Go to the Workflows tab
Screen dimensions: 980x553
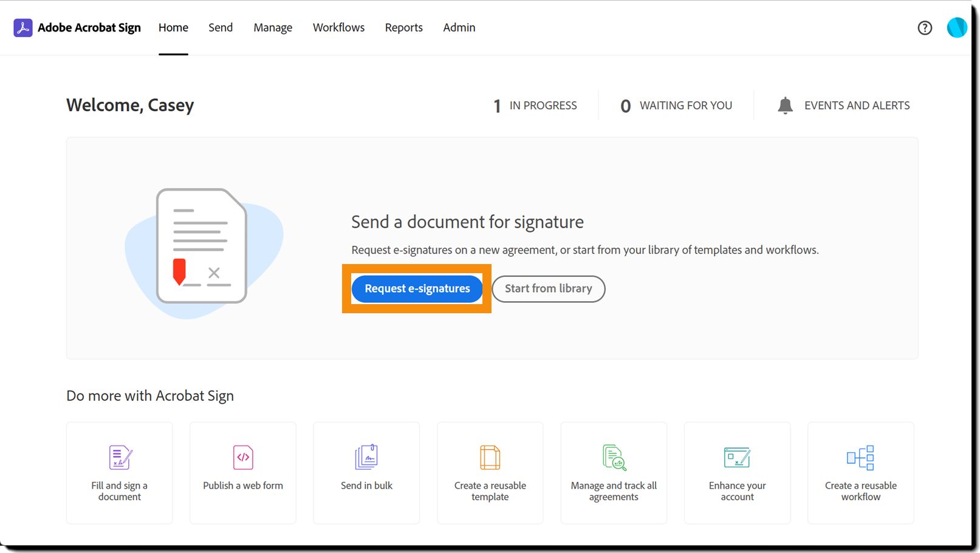click(x=338, y=28)
